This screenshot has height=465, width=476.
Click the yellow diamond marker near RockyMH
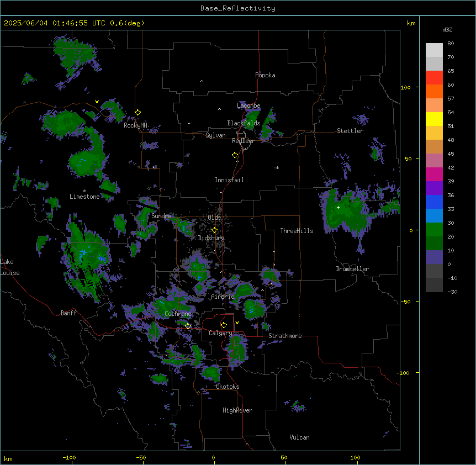tap(138, 113)
